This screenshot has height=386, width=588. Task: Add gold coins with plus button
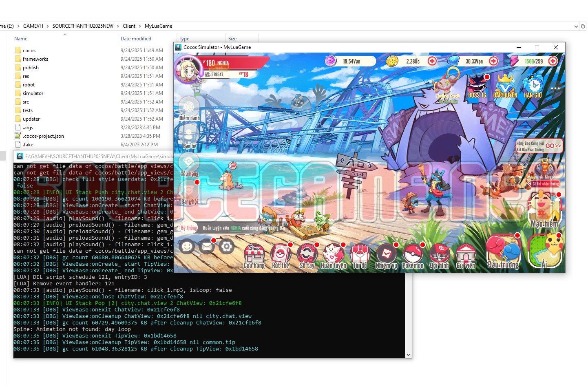coord(432,61)
